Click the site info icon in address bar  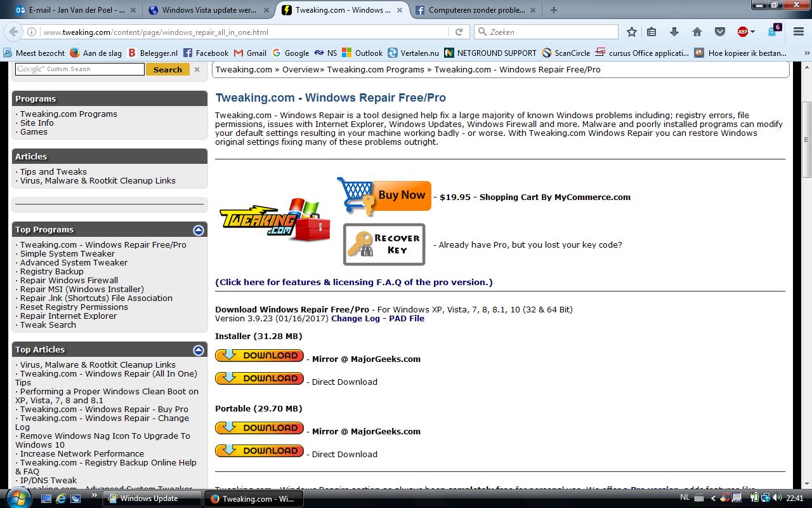tap(32, 32)
